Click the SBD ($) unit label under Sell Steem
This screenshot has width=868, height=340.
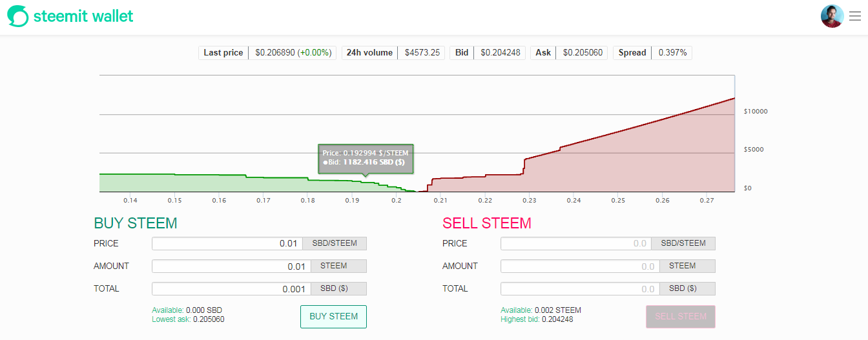coord(687,289)
